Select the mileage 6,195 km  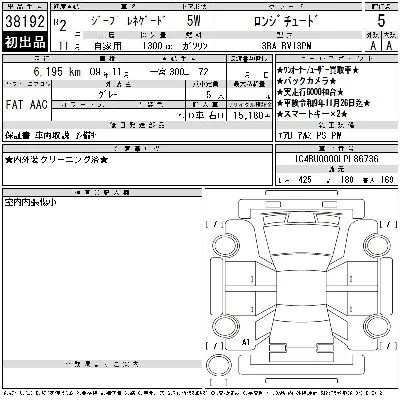(x=57, y=71)
